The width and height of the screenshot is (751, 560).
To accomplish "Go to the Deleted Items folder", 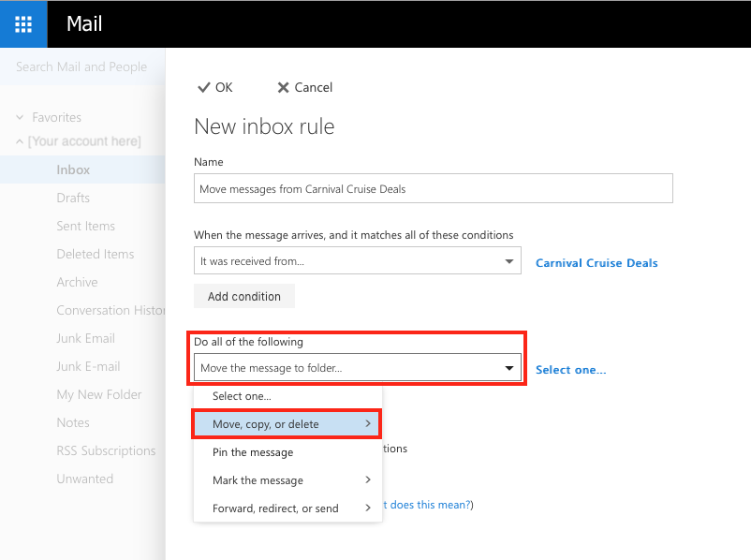I will (95, 254).
